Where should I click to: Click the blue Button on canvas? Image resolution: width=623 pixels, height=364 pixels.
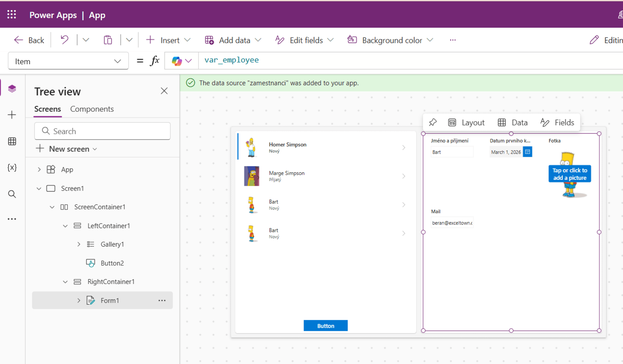(x=325, y=326)
